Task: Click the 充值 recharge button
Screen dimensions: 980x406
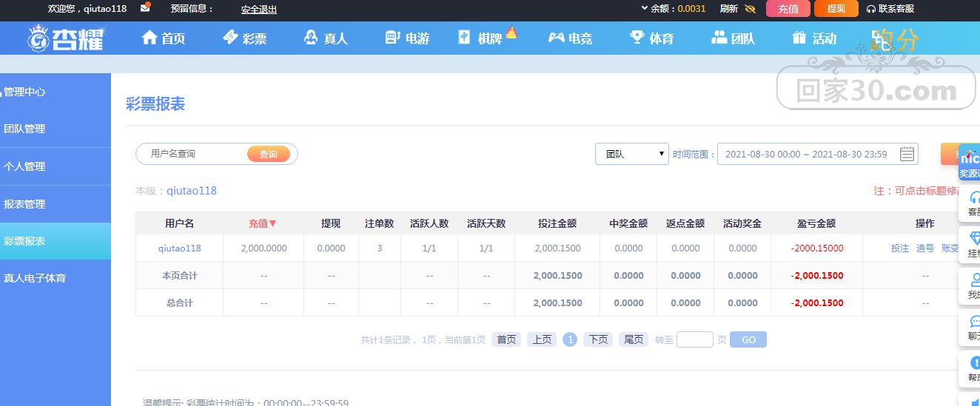Action: click(x=788, y=9)
